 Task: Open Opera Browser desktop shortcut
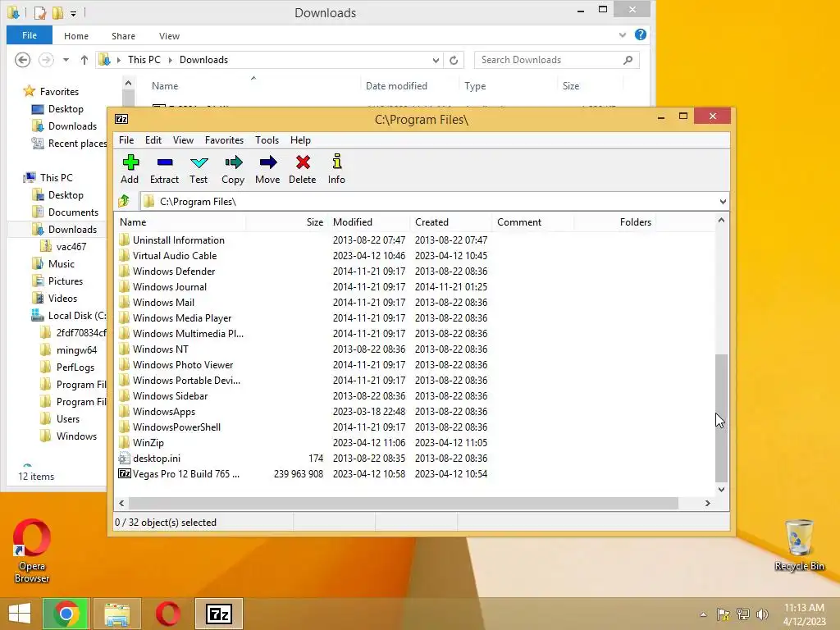pyautogui.click(x=32, y=550)
